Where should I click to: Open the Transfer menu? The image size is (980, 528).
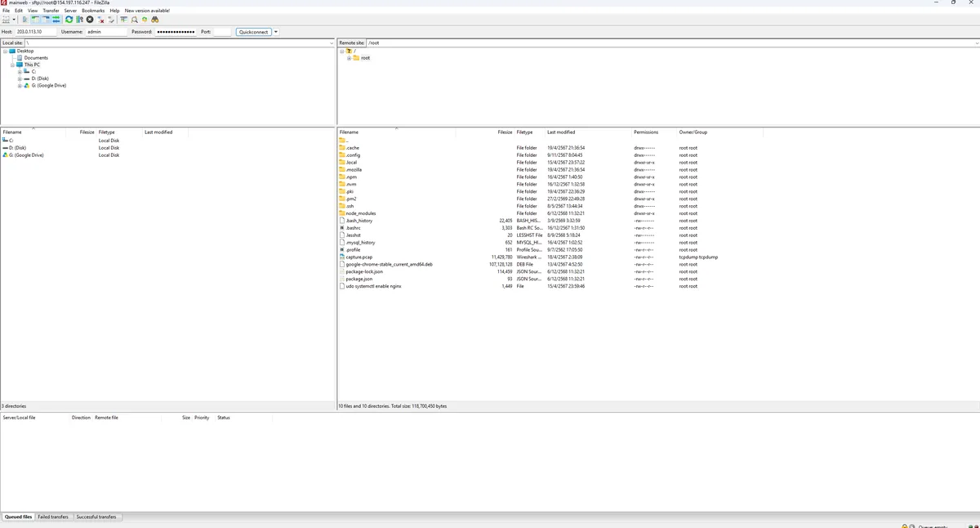[x=51, y=11]
